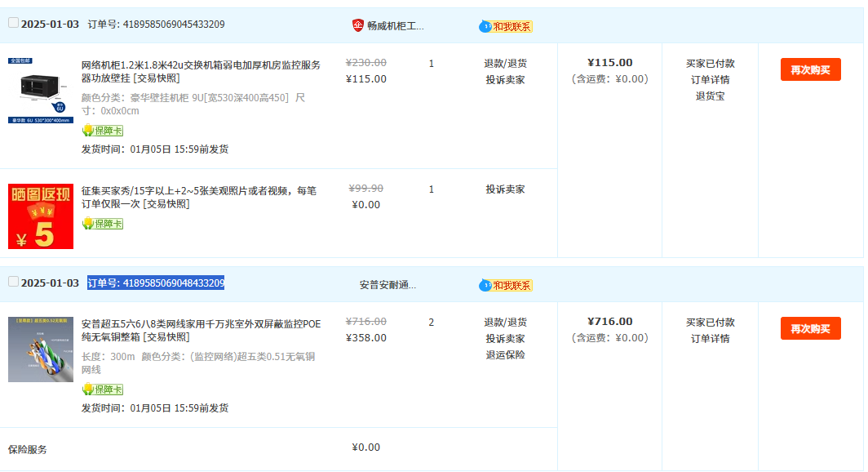Open the red 晒图返现 ¥5 thumbnail
Viewport: 868px width, 472px height.
pyautogui.click(x=40, y=216)
